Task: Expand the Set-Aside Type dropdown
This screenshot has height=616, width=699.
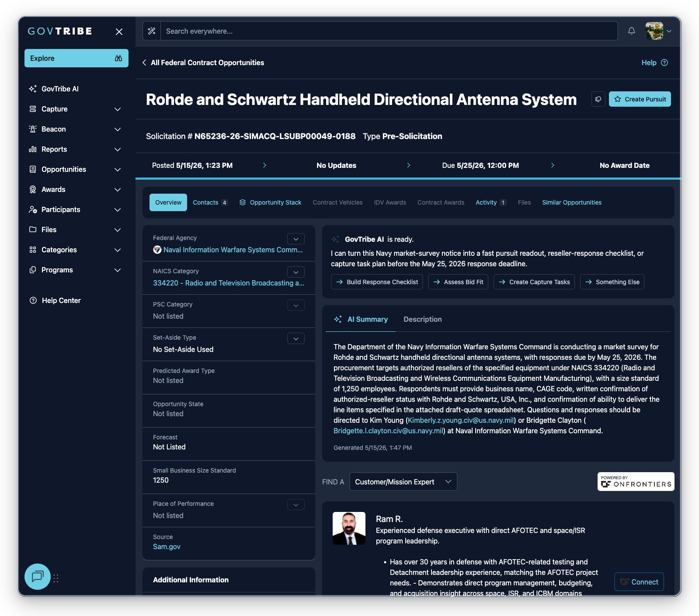Action: click(x=296, y=338)
